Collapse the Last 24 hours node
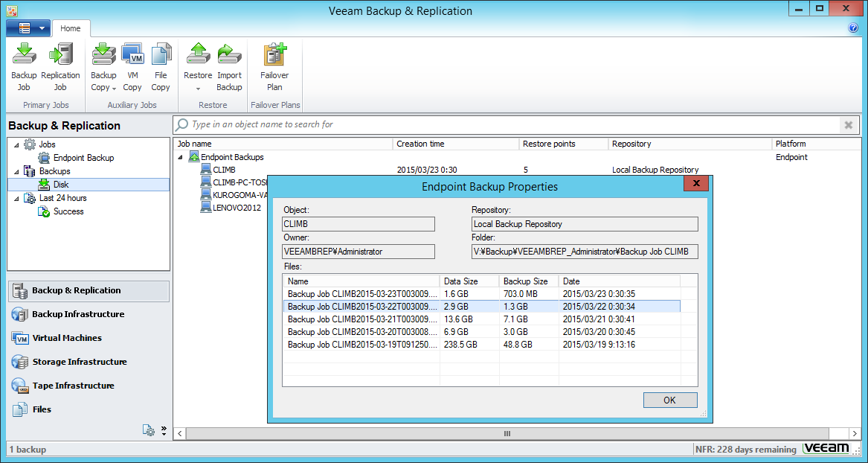868x463 pixels. point(16,198)
